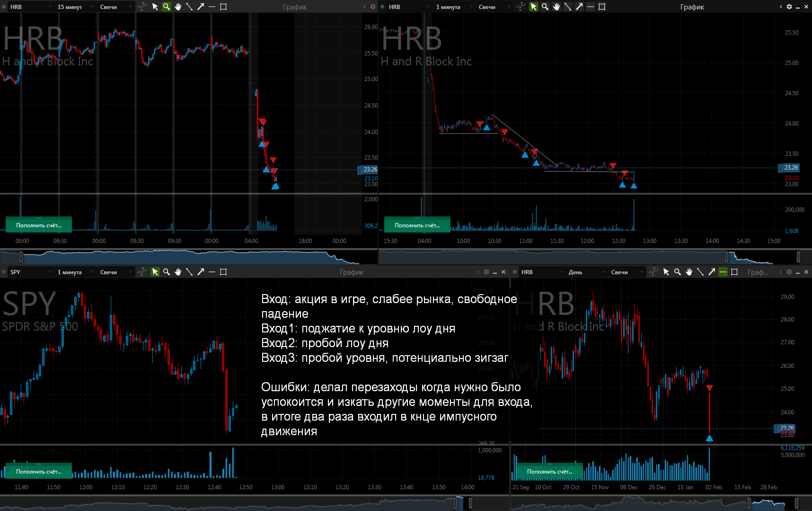Use arrow tool in HRB daily chart
The height and width of the screenshot is (511, 812).
(711, 272)
